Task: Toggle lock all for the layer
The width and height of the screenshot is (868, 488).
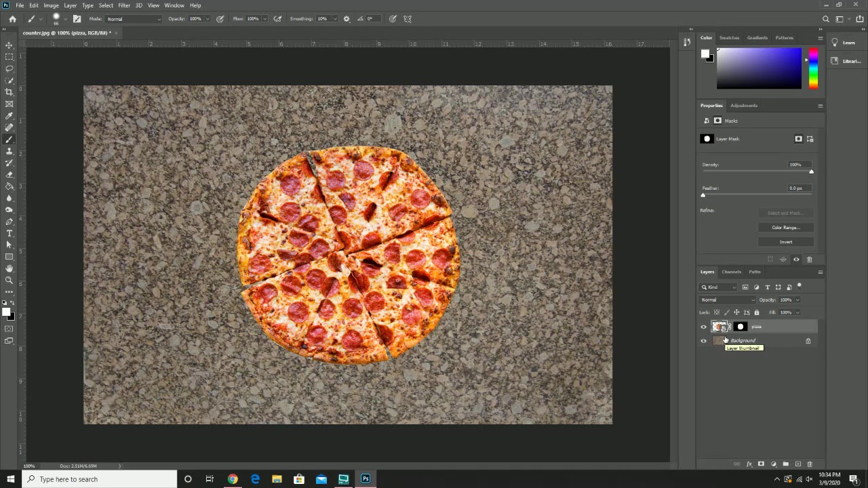Action: point(757,312)
